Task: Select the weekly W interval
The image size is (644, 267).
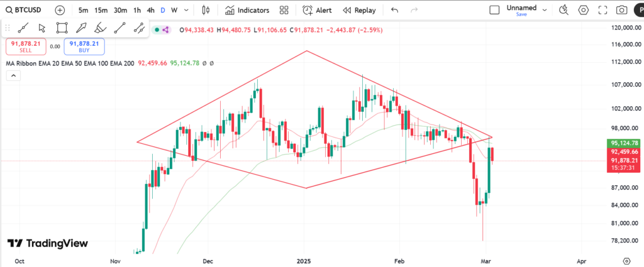Action: (x=174, y=10)
